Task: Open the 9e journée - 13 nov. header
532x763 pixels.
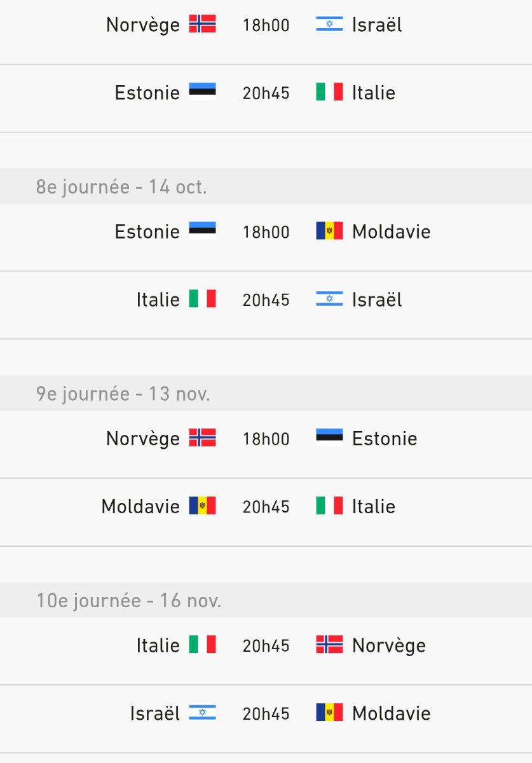Action: tap(266, 393)
